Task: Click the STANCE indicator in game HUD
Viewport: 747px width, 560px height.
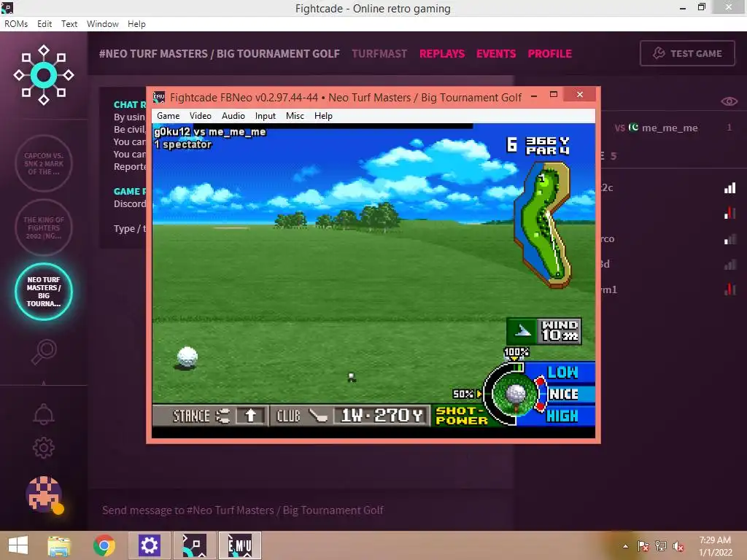Action: [210, 416]
